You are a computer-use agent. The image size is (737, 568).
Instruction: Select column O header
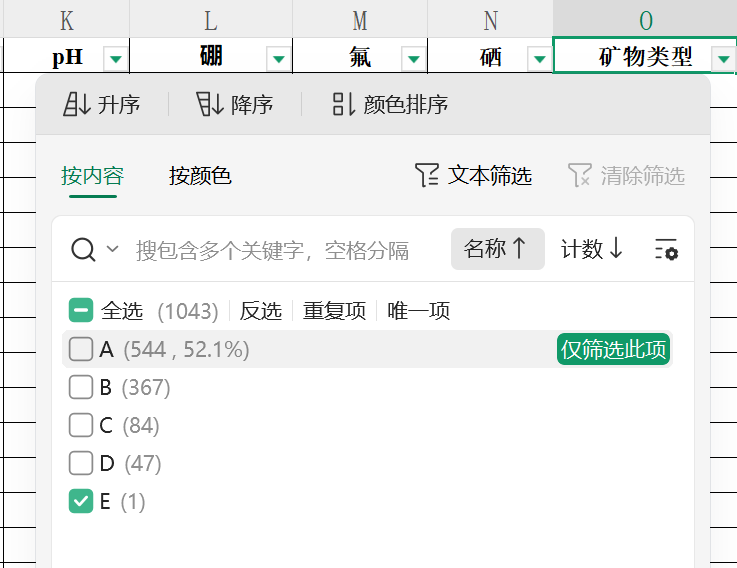coord(645,20)
